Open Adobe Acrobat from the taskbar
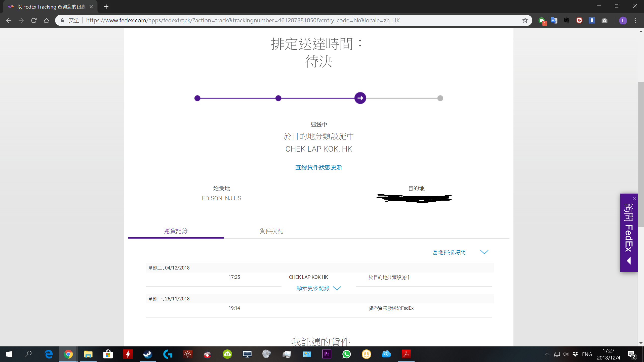Image resolution: width=644 pixels, height=362 pixels. click(406, 354)
